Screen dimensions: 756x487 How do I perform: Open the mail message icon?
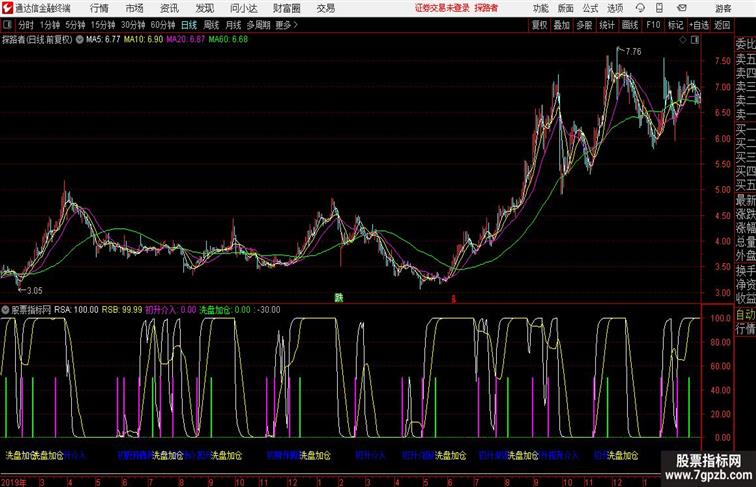[x=682, y=8]
